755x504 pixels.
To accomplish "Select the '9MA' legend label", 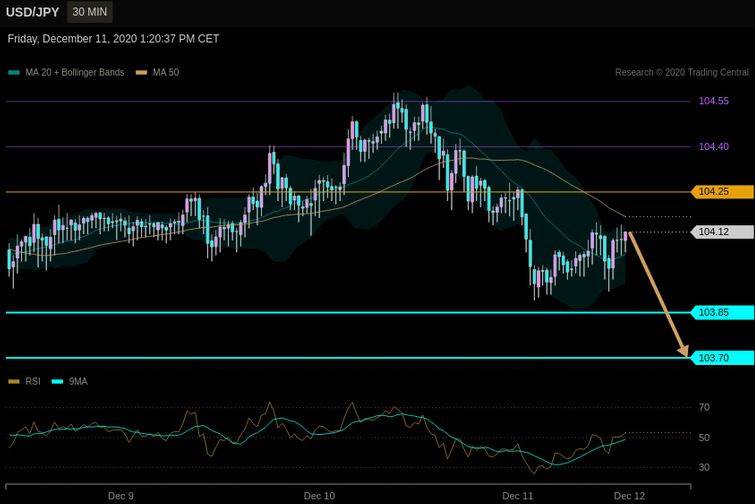I will 78,382.
